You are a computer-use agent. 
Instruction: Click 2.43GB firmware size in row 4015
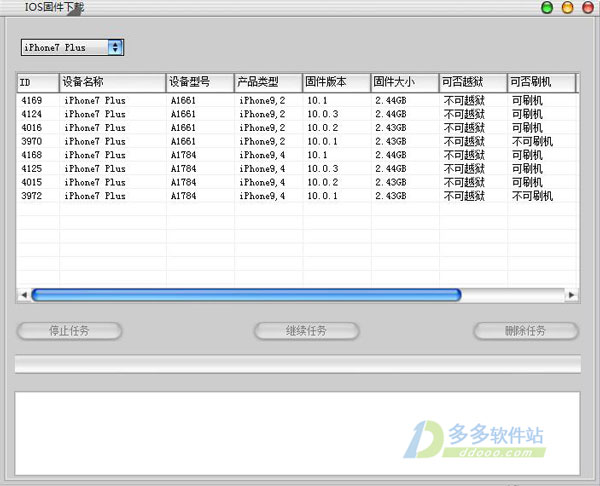[391, 182]
